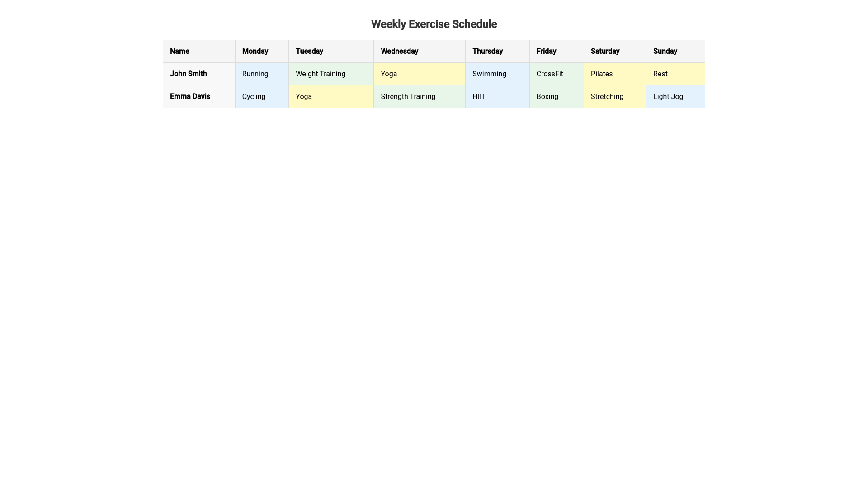
Task: Click John's Sunday Rest cell
Action: (675, 74)
